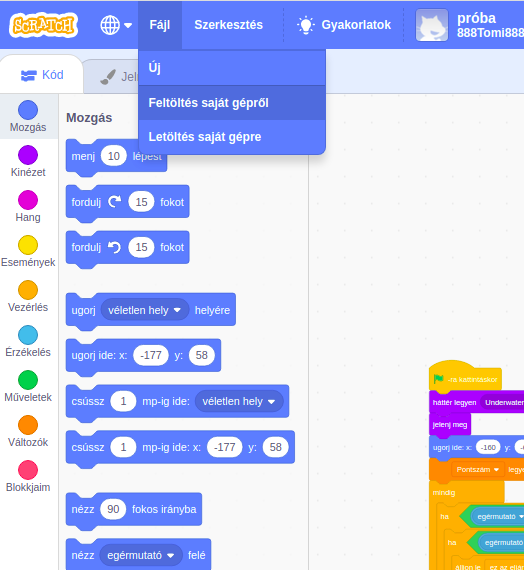Click the cat profile avatar
This screenshot has height=570, width=524.
[432, 25]
